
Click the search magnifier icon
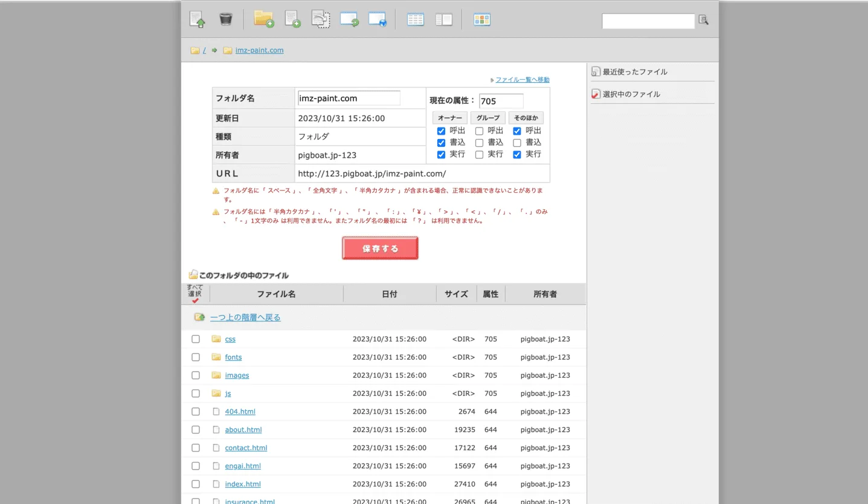coord(704,20)
